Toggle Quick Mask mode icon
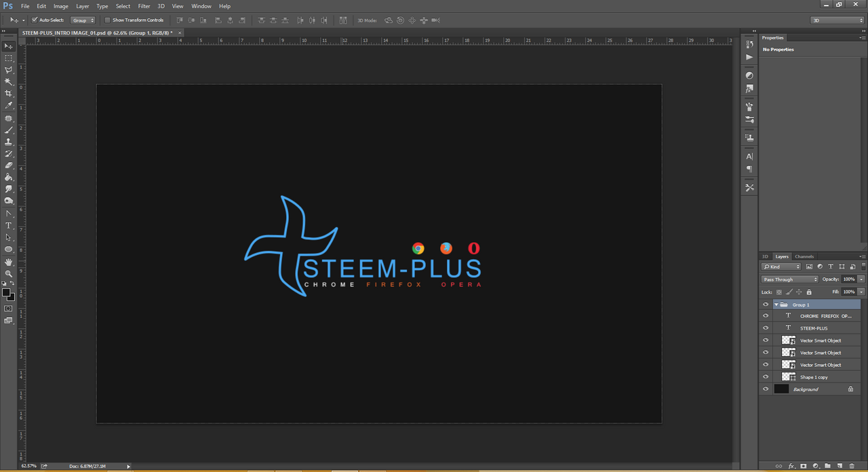The image size is (868, 472). 8,308
